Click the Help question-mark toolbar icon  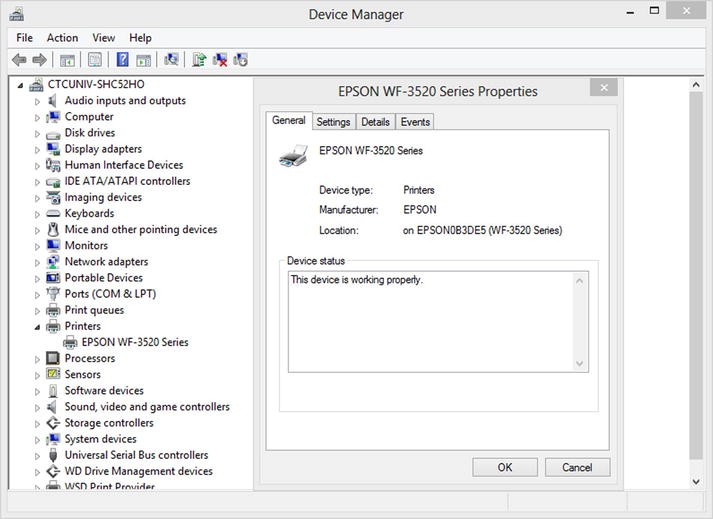point(122,60)
